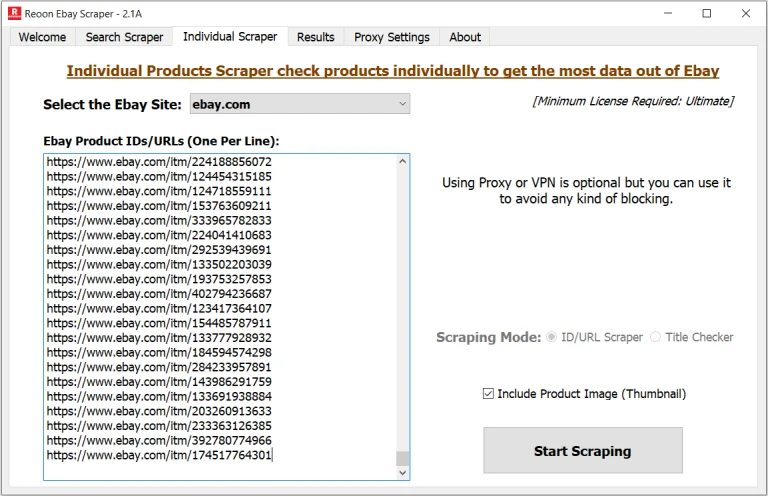This screenshot has height=496, width=768.
Task: Click URL line ending in 154485787911
Action: [159, 323]
